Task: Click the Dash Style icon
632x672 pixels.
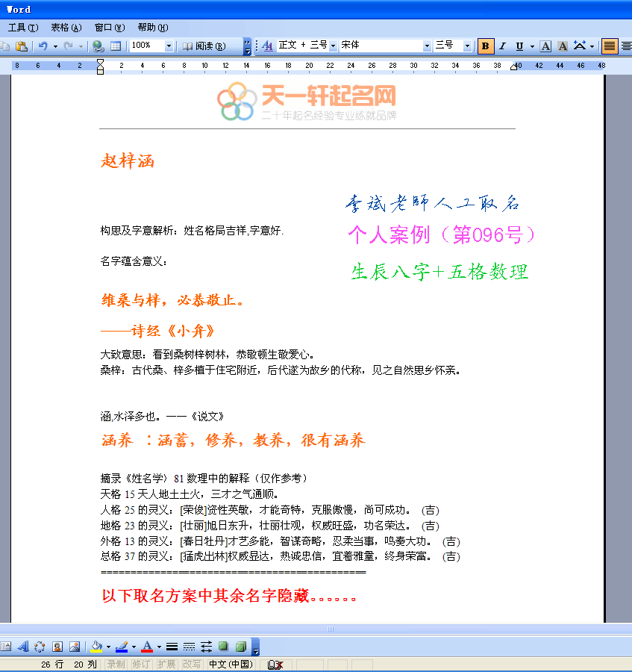Action: click(189, 647)
